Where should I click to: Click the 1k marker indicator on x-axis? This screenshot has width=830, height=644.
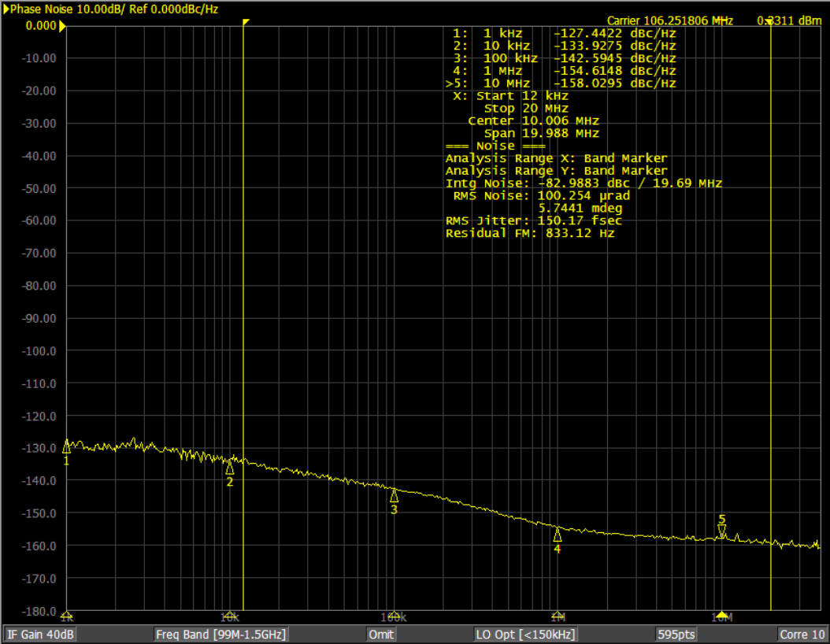(67, 615)
